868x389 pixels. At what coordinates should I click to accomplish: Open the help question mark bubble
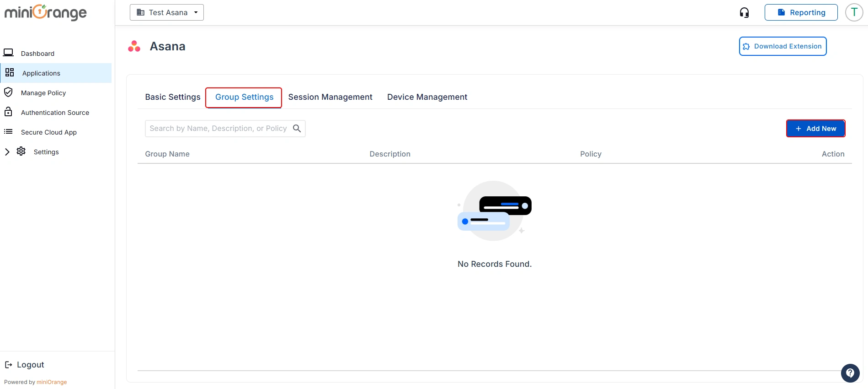tap(850, 373)
